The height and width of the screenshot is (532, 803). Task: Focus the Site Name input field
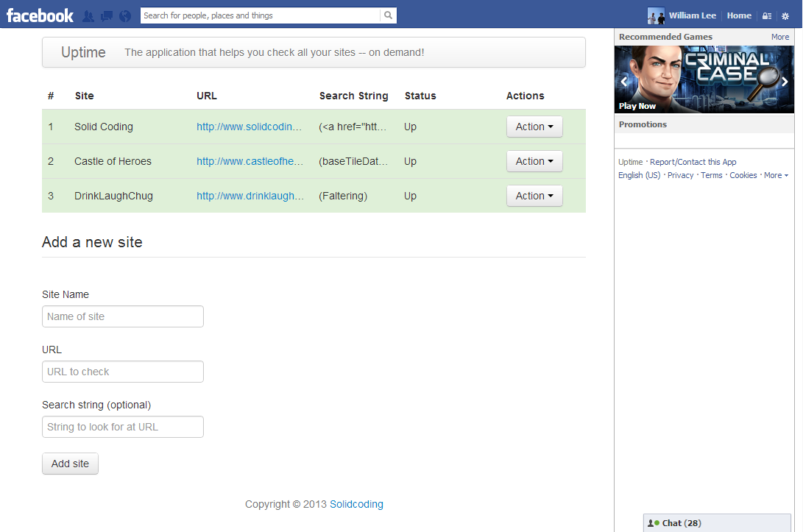tap(123, 316)
